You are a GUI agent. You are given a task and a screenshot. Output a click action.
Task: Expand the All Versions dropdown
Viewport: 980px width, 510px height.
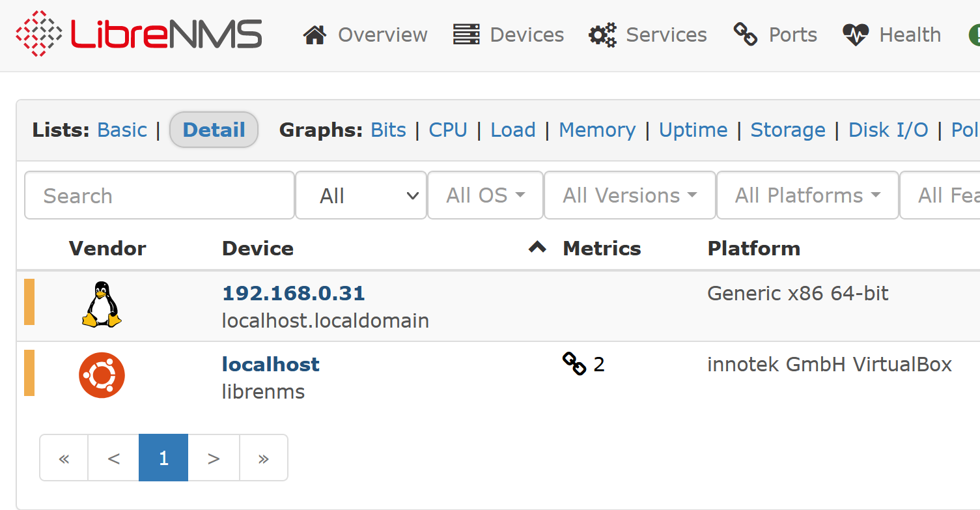point(630,195)
